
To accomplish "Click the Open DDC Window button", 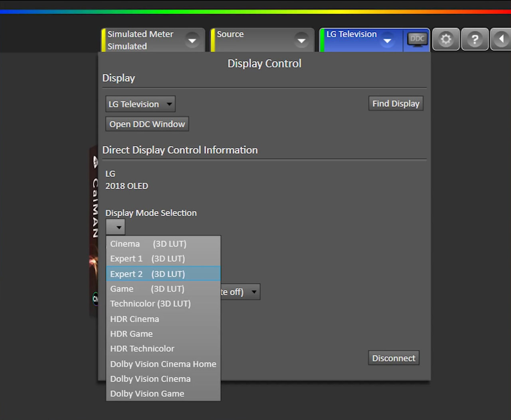I will click(147, 124).
